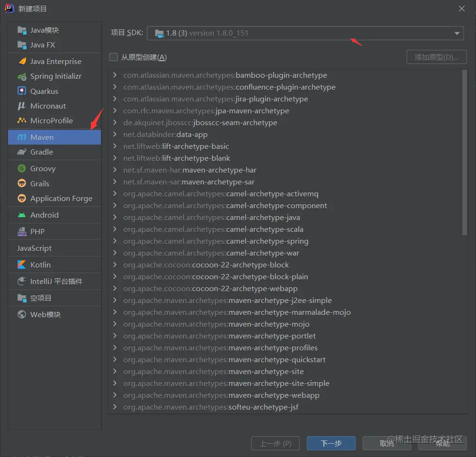
Task: Click the Application Forge icon
Action: click(22, 198)
